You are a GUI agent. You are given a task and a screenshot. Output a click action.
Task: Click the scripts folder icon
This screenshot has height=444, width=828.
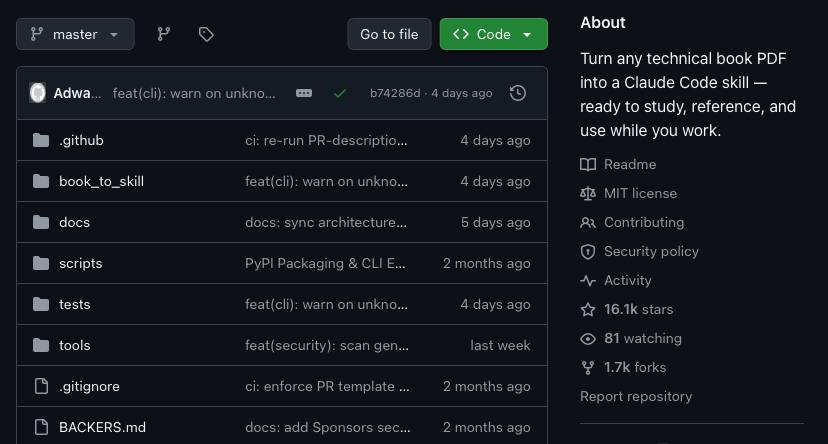pos(41,263)
